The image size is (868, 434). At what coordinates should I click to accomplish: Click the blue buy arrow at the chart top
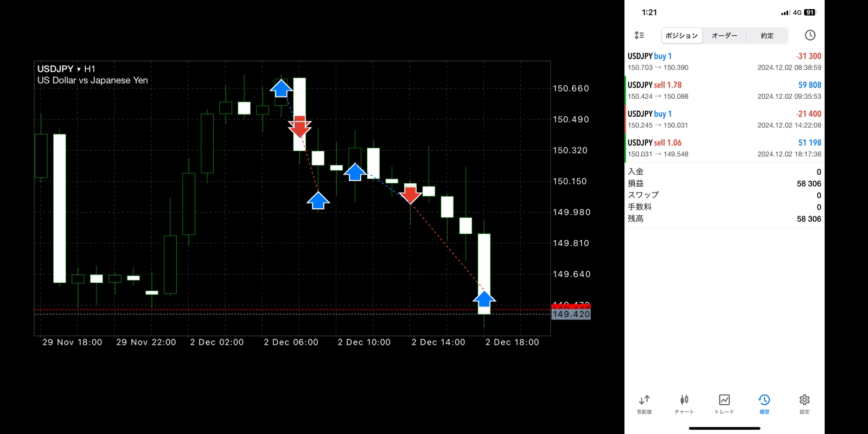281,88
